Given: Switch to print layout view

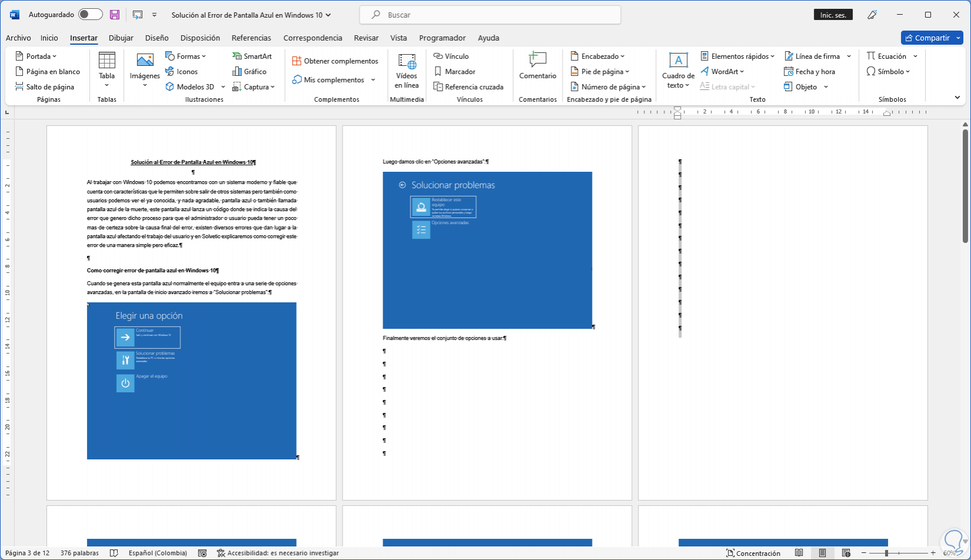Looking at the screenshot, I should pos(822,553).
